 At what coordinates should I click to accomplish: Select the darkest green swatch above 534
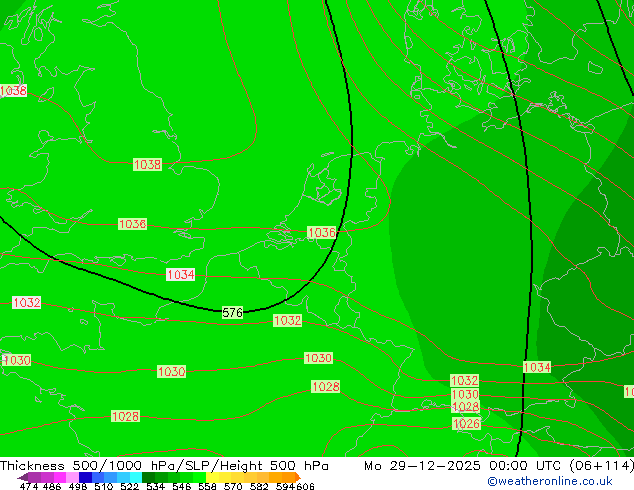[148, 477]
